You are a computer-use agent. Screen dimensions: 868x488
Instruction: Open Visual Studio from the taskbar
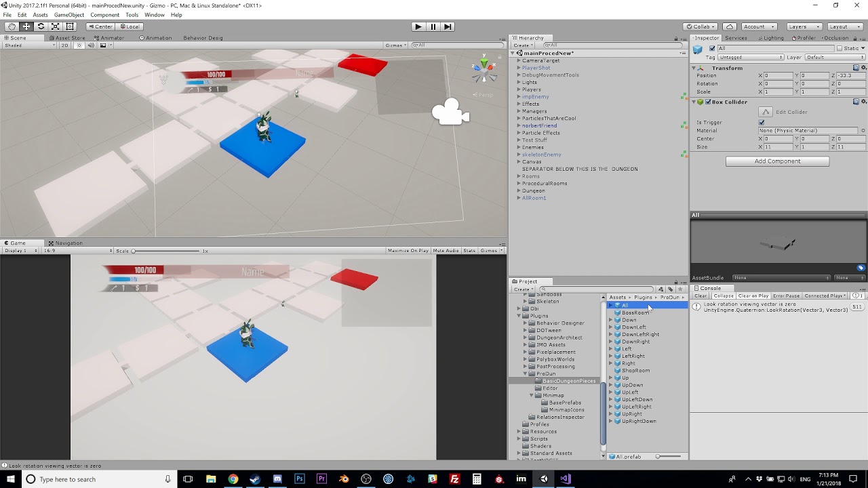tap(566, 479)
